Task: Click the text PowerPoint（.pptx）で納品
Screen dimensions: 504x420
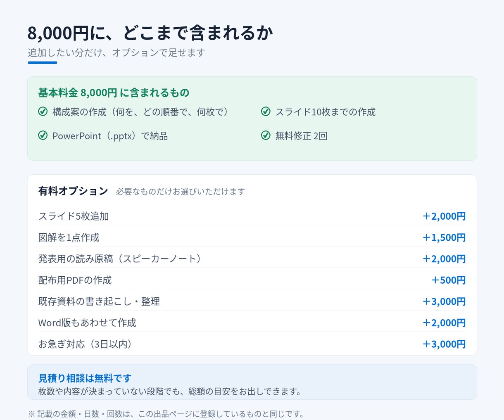Action: (110, 136)
